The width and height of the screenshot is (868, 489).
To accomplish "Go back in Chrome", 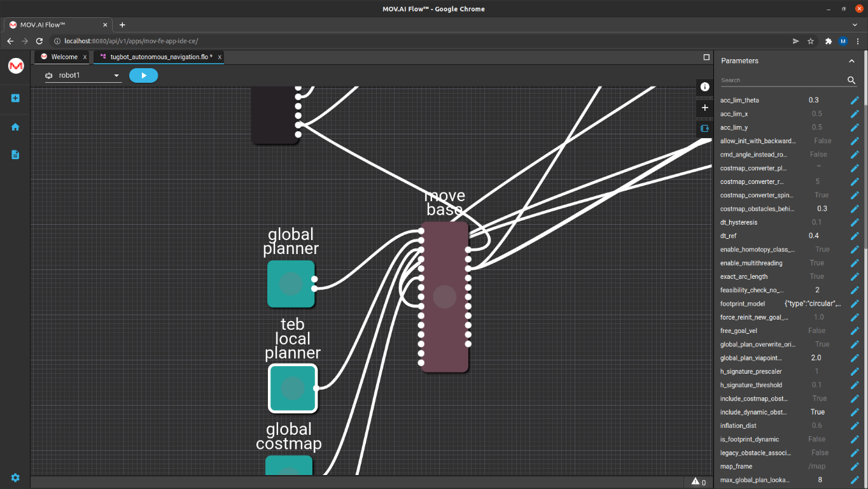I will (x=10, y=41).
